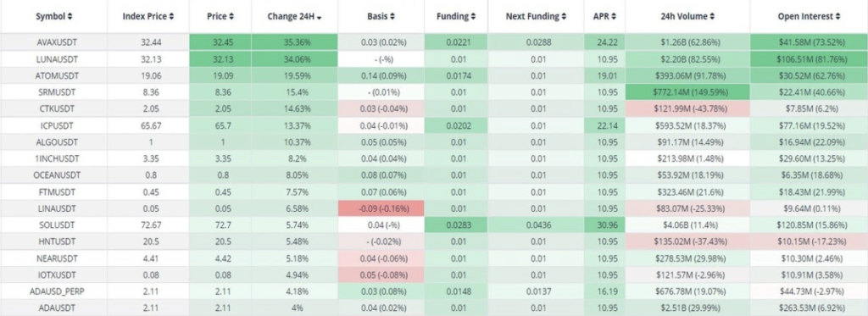
Task: Click the red LINAUSDT basis cell
Action: point(381,208)
